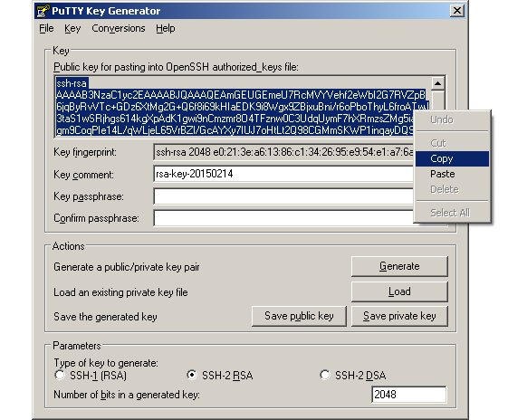Image resolution: width=508 pixels, height=420 pixels.
Task: Open the Key menu
Action: 72,28
